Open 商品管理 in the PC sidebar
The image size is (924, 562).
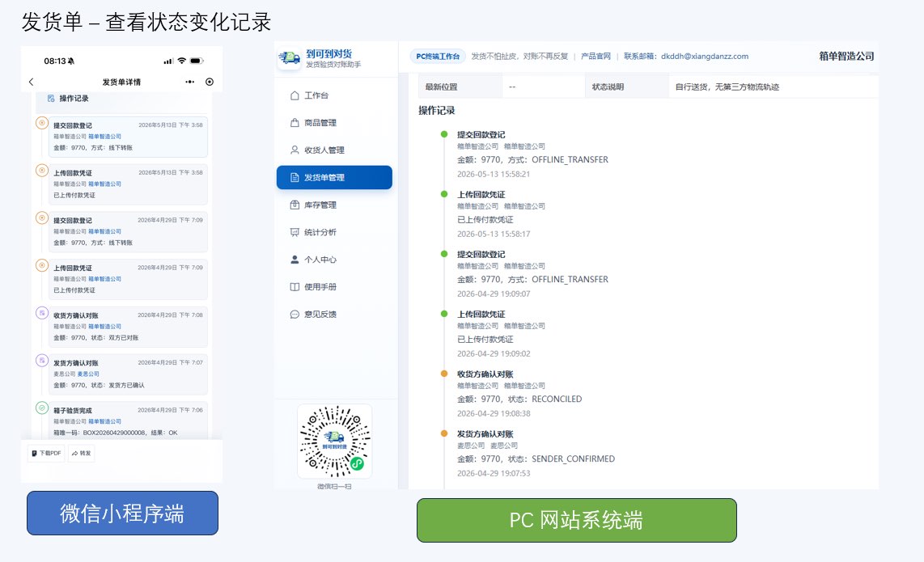coord(334,123)
